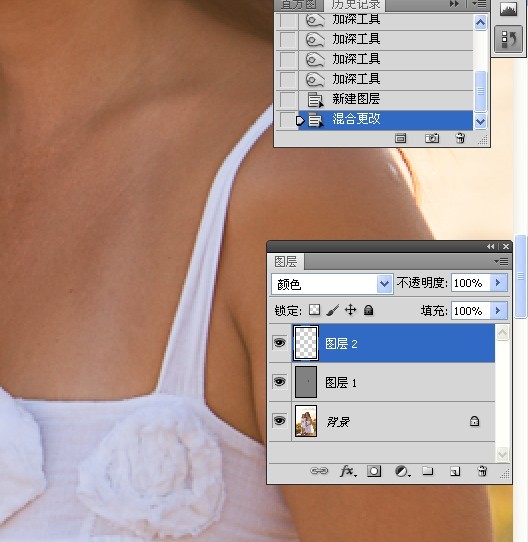
Task: Select 背景 layer thumbnail
Action: pos(306,421)
